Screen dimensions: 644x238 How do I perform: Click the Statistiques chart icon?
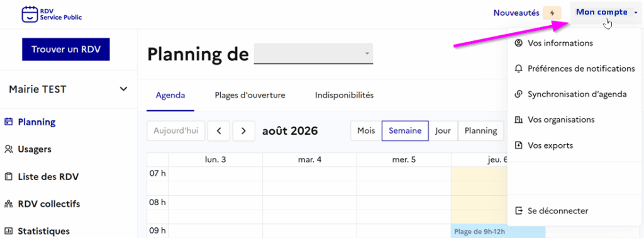pyautogui.click(x=8, y=231)
